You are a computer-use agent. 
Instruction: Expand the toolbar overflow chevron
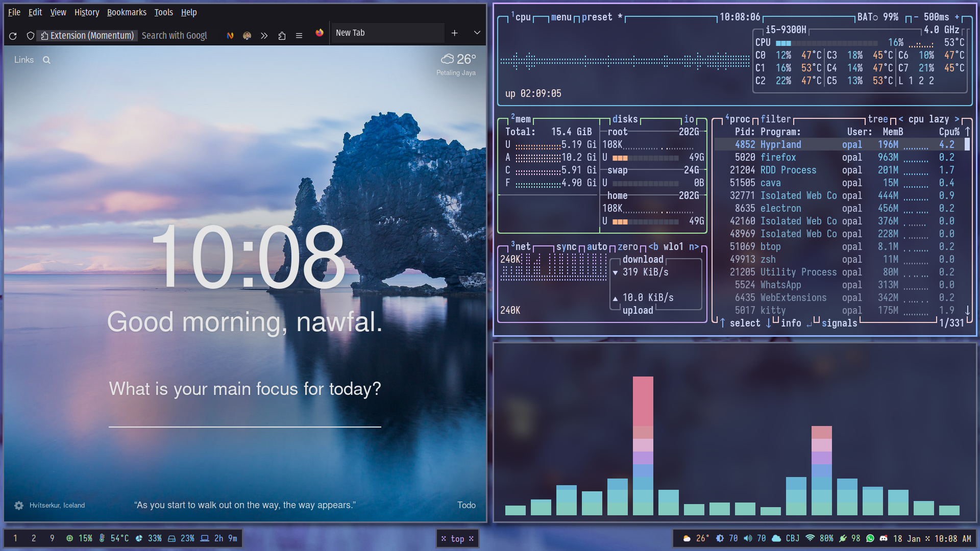tap(264, 36)
